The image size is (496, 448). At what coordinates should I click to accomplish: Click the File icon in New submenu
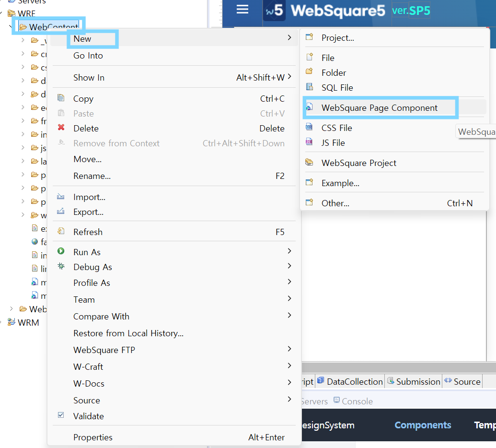coord(310,57)
